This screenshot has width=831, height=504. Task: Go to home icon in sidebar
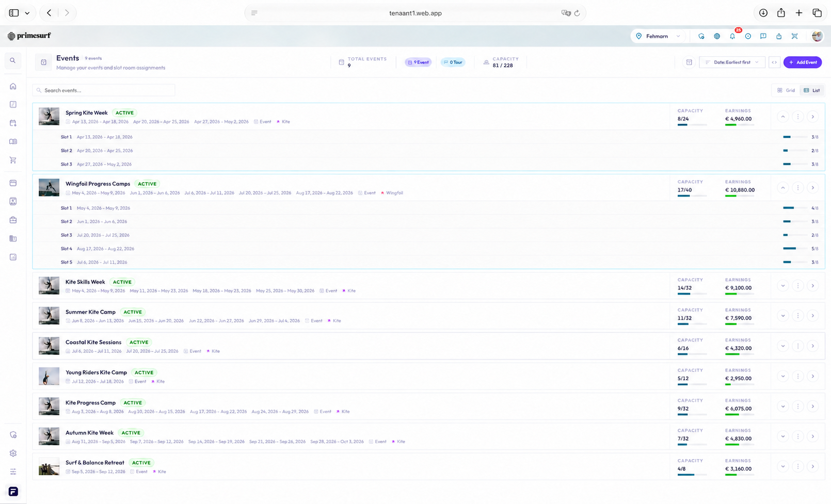(x=13, y=86)
